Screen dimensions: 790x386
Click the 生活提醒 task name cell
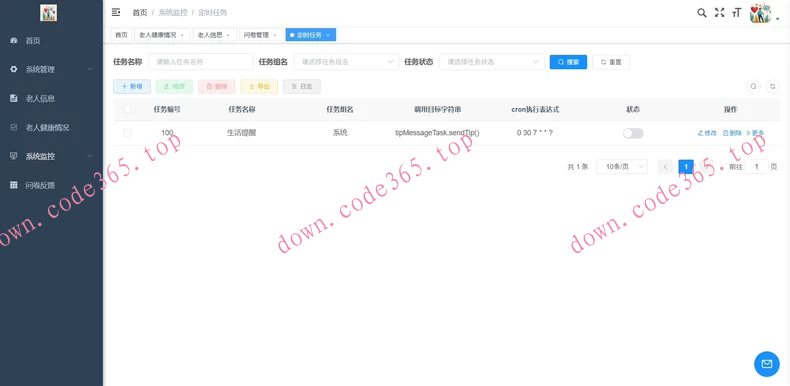(x=242, y=133)
